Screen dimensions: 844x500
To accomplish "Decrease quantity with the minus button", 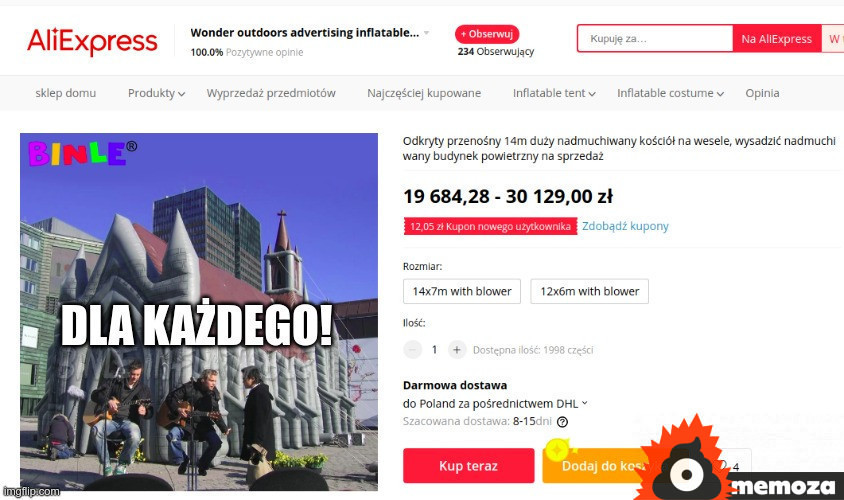I will click(x=412, y=350).
